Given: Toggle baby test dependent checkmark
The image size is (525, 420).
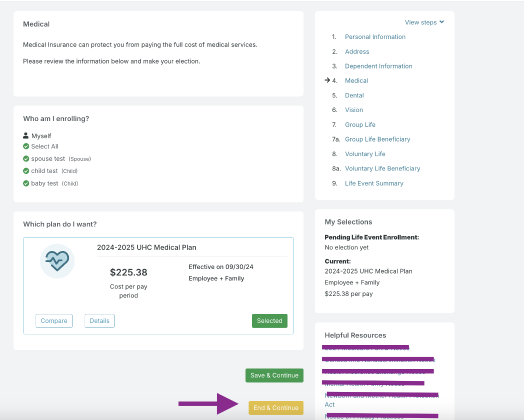Looking at the screenshot, I should 26,183.
